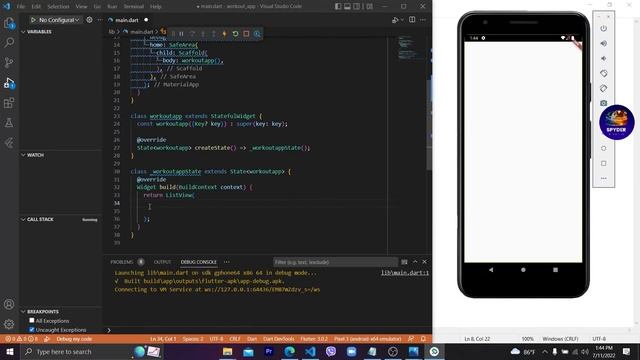Click Debug my code in status bar
The height and width of the screenshot is (360, 640).
74,339
